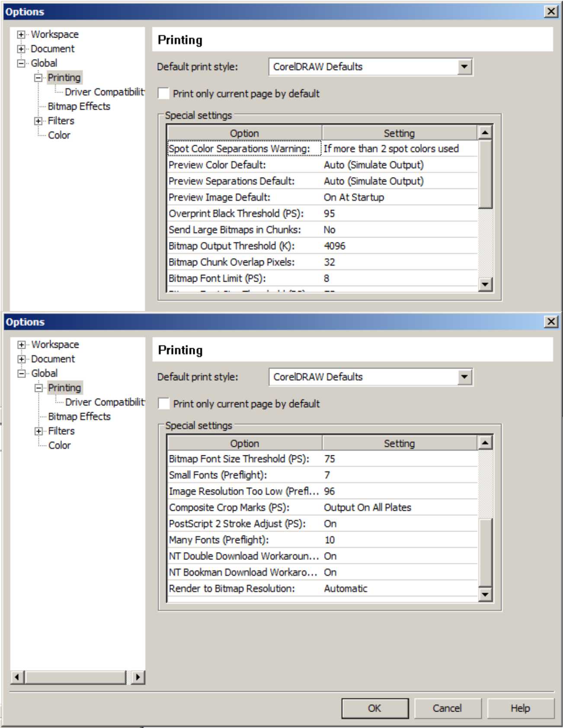Viewport: 563px width, 728px height.
Task: Expand Workspace node in upper Options window
Action: click(x=21, y=35)
